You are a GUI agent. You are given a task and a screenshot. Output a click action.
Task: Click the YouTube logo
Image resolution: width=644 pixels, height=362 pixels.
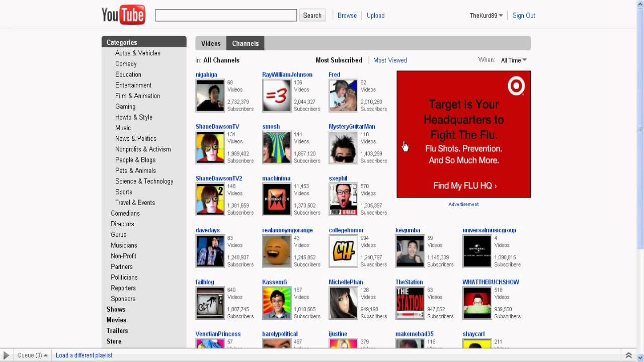pos(123,15)
